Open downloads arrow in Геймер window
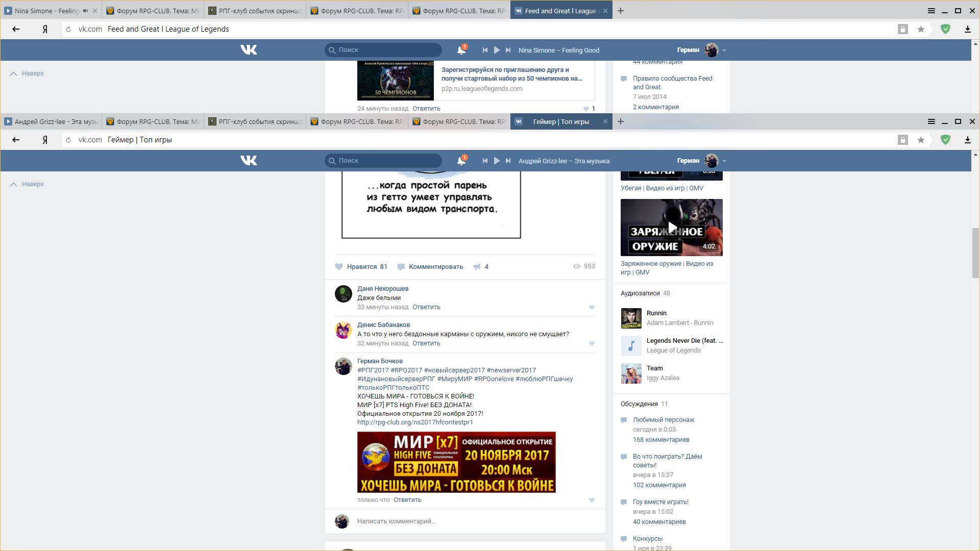The image size is (980, 551). click(x=967, y=140)
